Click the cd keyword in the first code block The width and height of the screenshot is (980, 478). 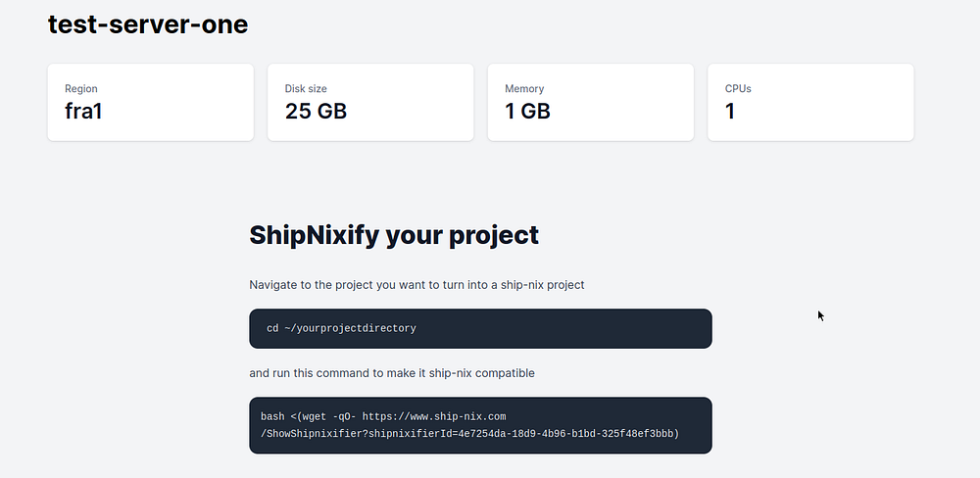[272, 329]
